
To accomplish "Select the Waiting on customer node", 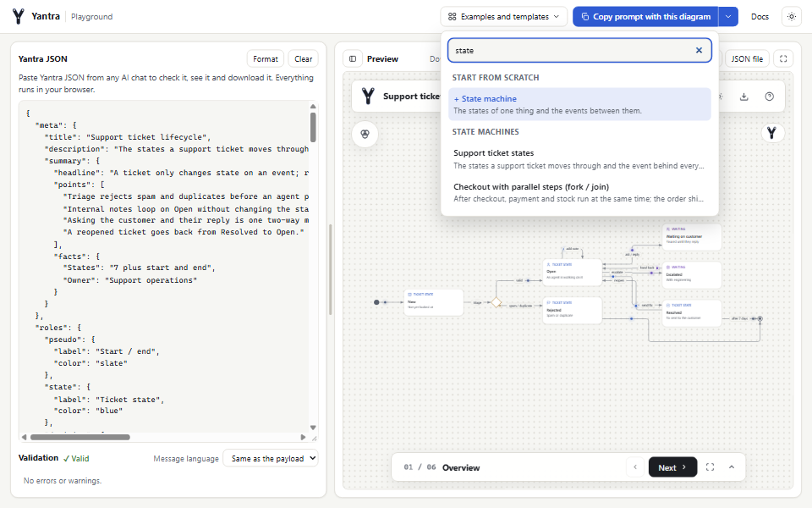I will coord(692,237).
